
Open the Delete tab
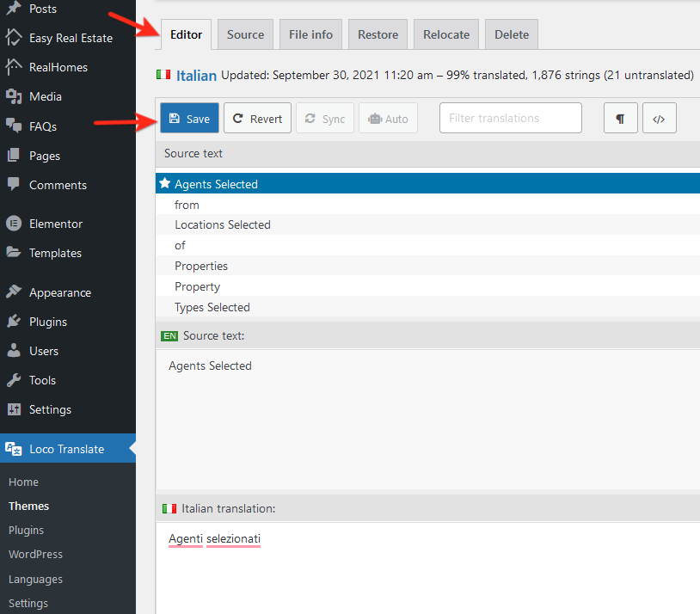coord(511,34)
